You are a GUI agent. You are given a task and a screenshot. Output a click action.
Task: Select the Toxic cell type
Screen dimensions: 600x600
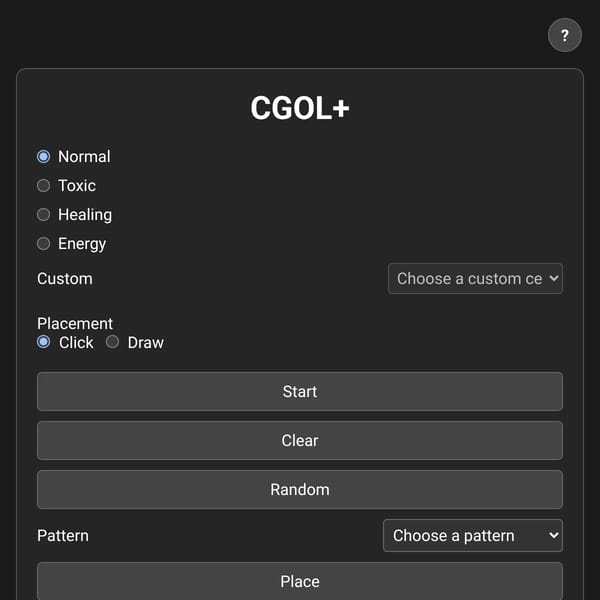(44, 186)
